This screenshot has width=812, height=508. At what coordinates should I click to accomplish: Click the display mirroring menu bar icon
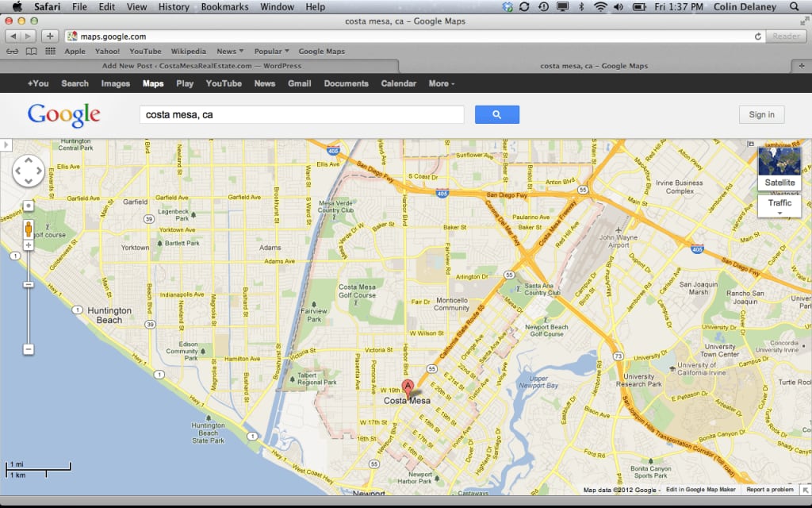point(562,6)
